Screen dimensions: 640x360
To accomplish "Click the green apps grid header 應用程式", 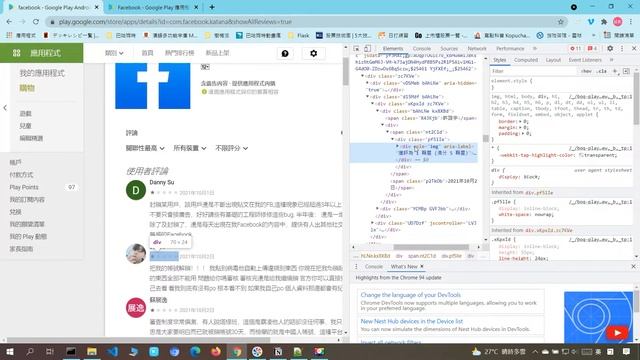I will pos(42,53).
